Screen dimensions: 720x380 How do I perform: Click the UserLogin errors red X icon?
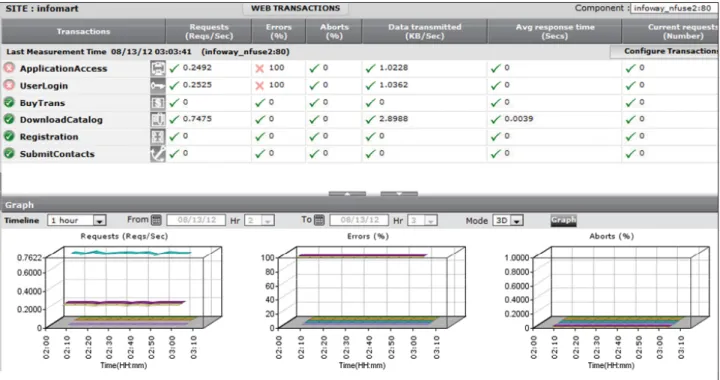[x=260, y=85]
